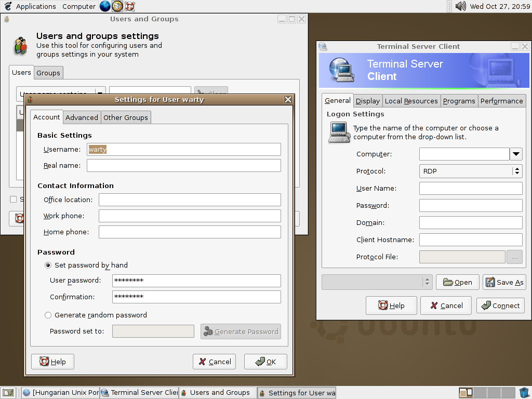Click the password Confirmation field
Viewport: 532px width, 399px height.
(197, 297)
